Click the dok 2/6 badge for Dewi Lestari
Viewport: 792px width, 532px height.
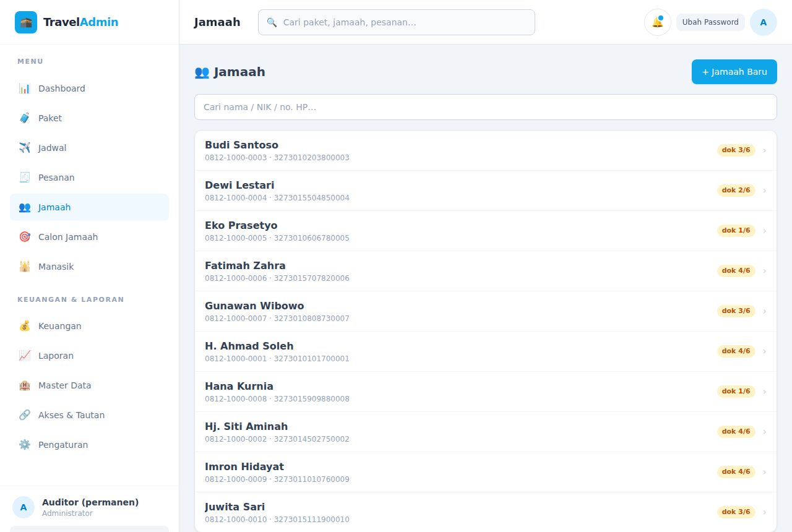(736, 191)
